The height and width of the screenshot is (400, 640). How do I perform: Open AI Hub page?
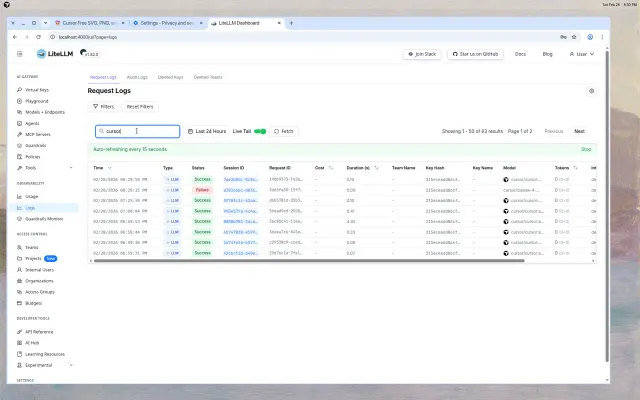click(x=32, y=343)
